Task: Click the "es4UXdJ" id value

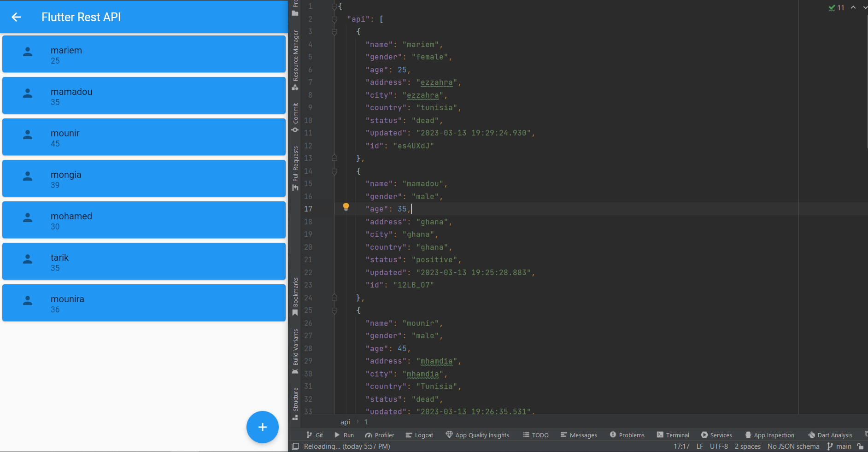Action: point(413,146)
